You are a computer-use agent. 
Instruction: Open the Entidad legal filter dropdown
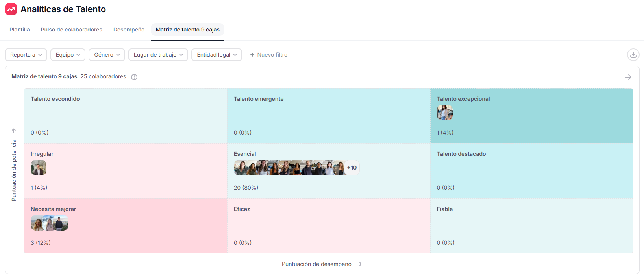[217, 55]
